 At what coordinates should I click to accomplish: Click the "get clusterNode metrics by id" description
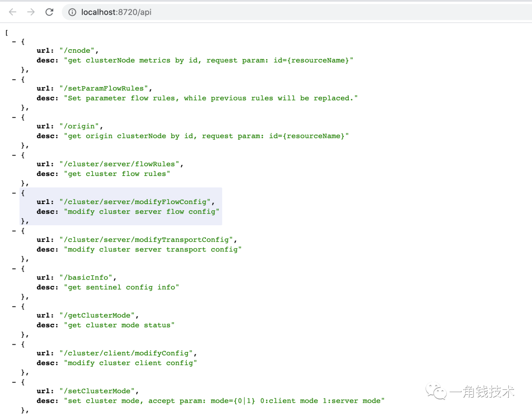(x=208, y=61)
